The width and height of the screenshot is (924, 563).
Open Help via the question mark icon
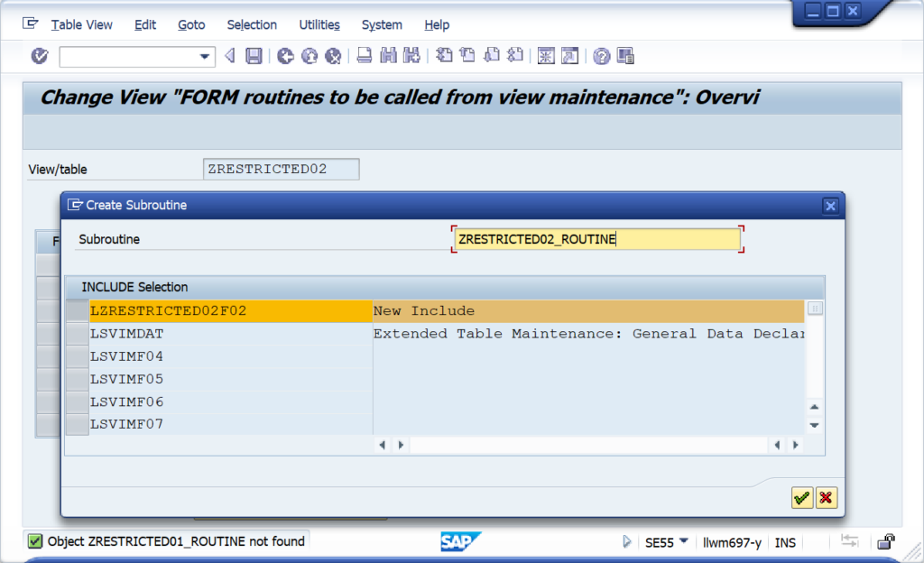point(602,57)
